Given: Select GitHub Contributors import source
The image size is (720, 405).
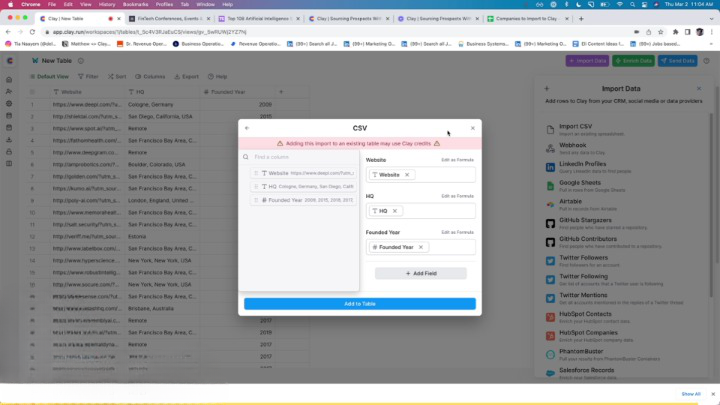Looking at the screenshot, I should (x=624, y=242).
